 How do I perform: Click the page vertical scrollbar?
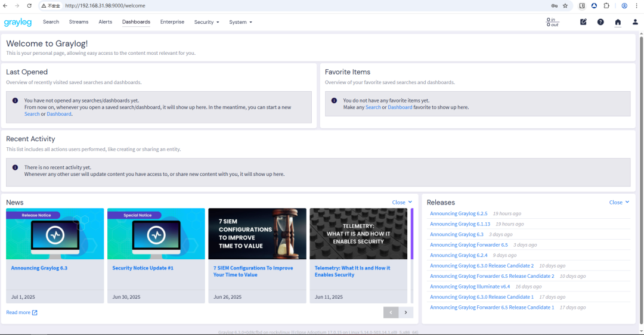click(x=641, y=181)
